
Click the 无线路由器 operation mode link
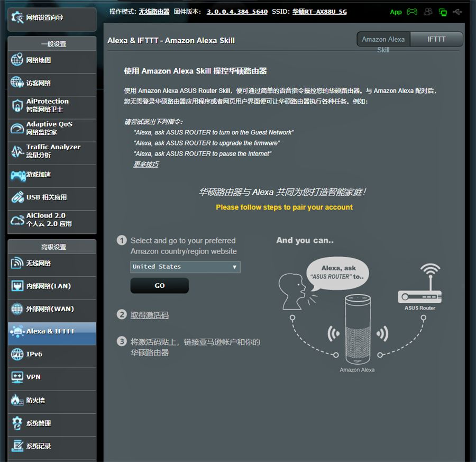coord(154,12)
